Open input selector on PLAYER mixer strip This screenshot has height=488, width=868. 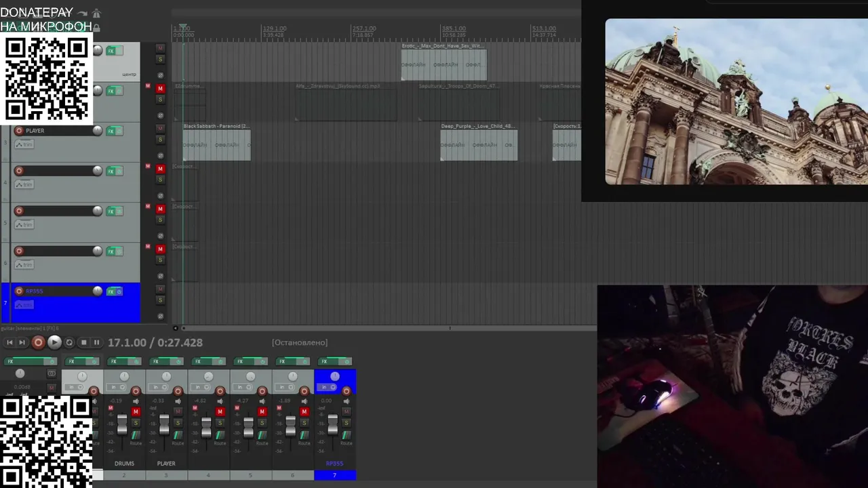click(160, 387)
